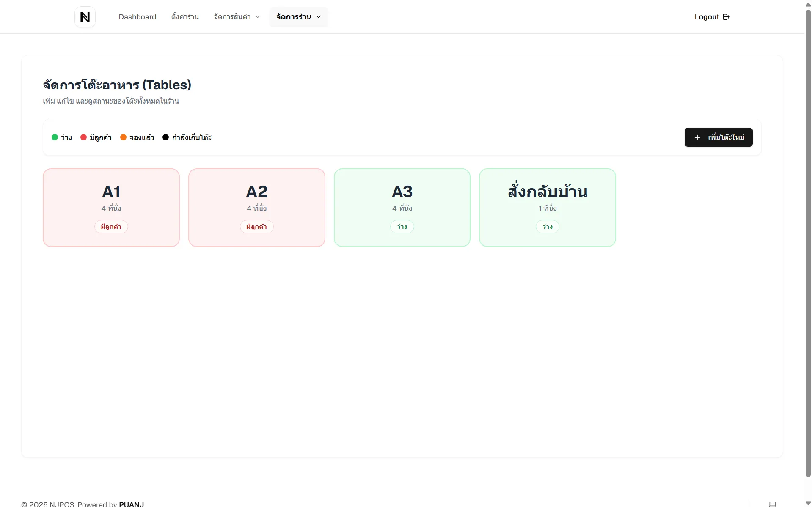The height and width of the screenshot is (507, 812).
Task: Select the A2 table card
Action: 257,208
